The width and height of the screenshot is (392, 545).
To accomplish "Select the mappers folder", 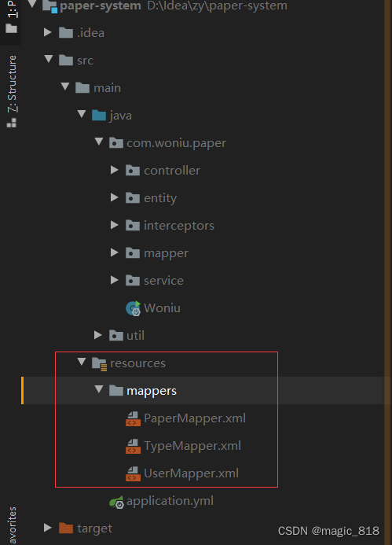I will pos(152,391).
